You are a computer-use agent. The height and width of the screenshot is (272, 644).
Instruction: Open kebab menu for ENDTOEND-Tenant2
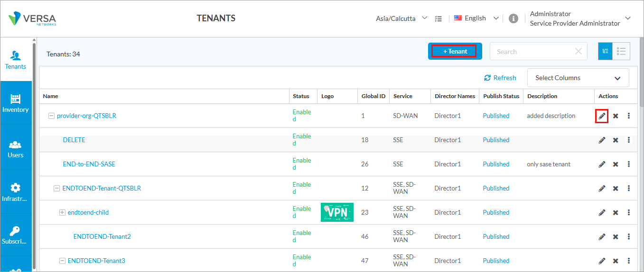(x=629, y=236)
